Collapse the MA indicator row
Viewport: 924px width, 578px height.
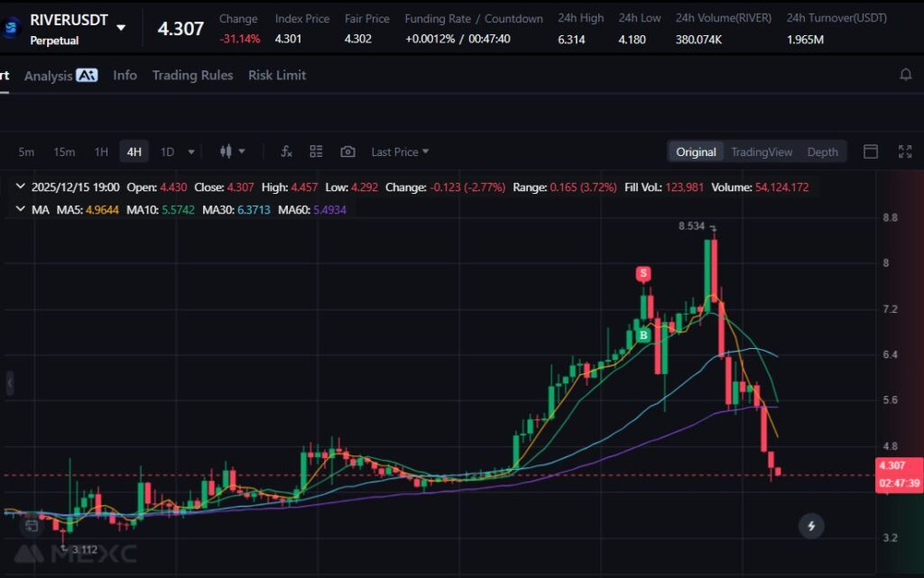(20, 209)
